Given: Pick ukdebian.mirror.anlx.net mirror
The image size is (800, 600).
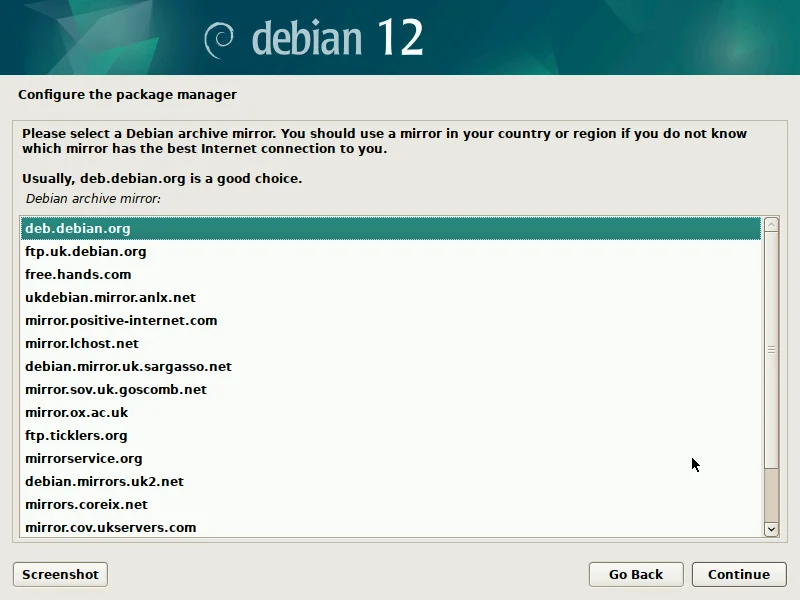Looking at the screenshot, I should click(x=391, y=297).
